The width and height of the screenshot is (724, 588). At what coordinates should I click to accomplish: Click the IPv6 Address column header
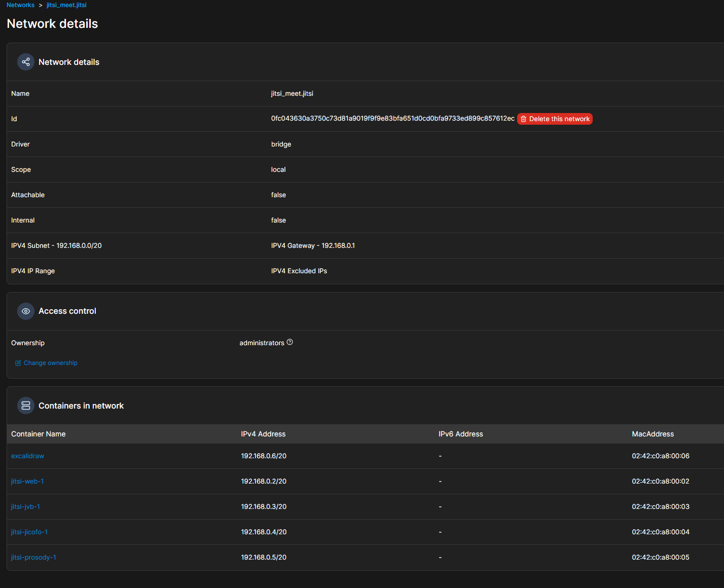[460, 434]
